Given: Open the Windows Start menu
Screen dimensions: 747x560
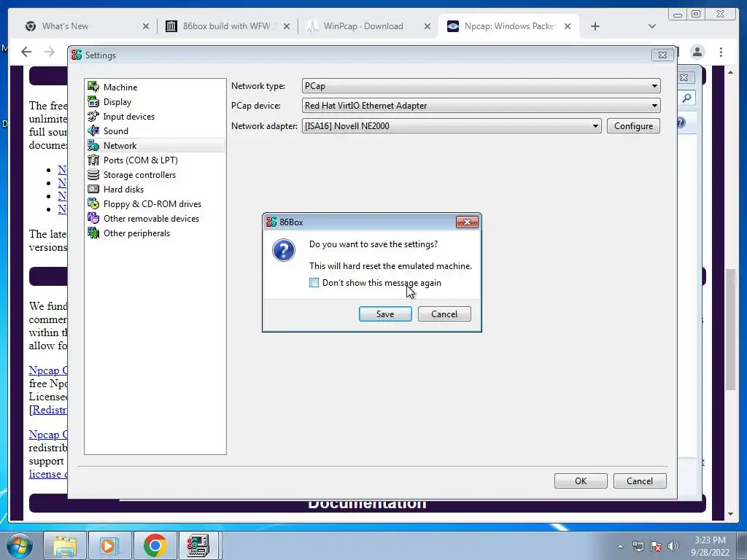Looking at the screenshot, I should 20,545.
